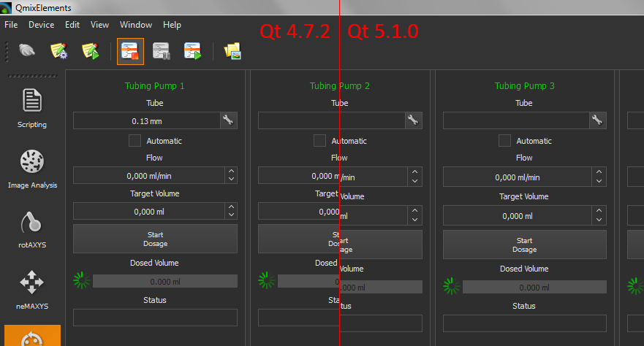The width and height of the screenshot is (644, 346).
Task: Open the Device menu
Action: point(41,25)
